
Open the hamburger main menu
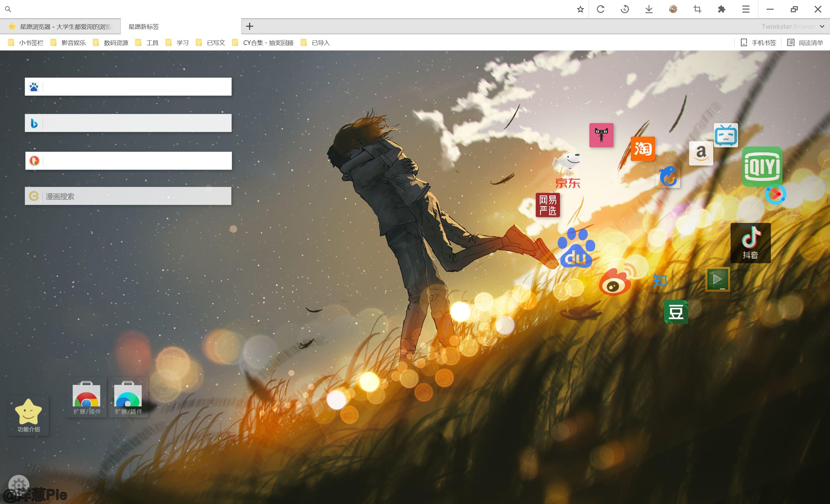[746, 10]
